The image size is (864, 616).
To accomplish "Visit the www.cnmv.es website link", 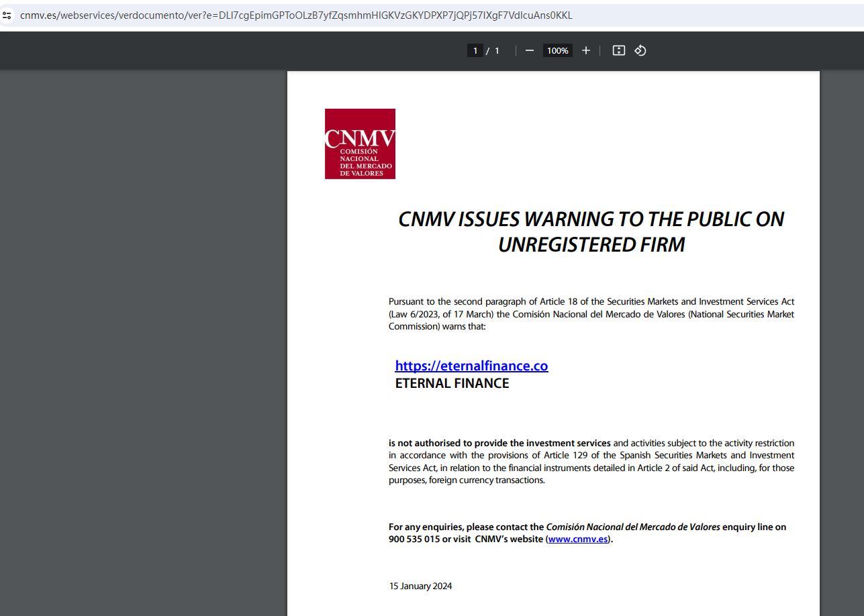I will coord(578,539).
